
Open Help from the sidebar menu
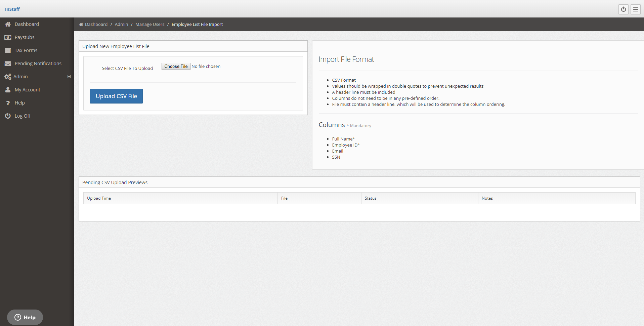point(20,103)
